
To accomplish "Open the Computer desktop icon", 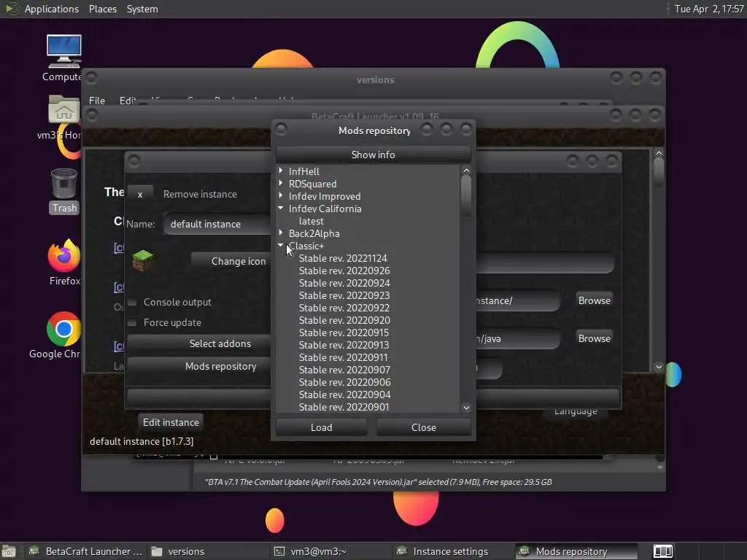I will (64, 52).
